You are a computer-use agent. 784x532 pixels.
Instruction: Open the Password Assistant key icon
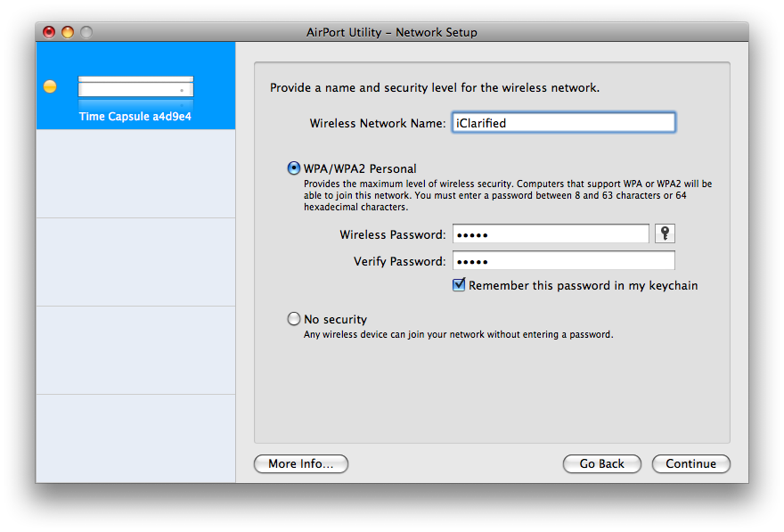[665, 233]
